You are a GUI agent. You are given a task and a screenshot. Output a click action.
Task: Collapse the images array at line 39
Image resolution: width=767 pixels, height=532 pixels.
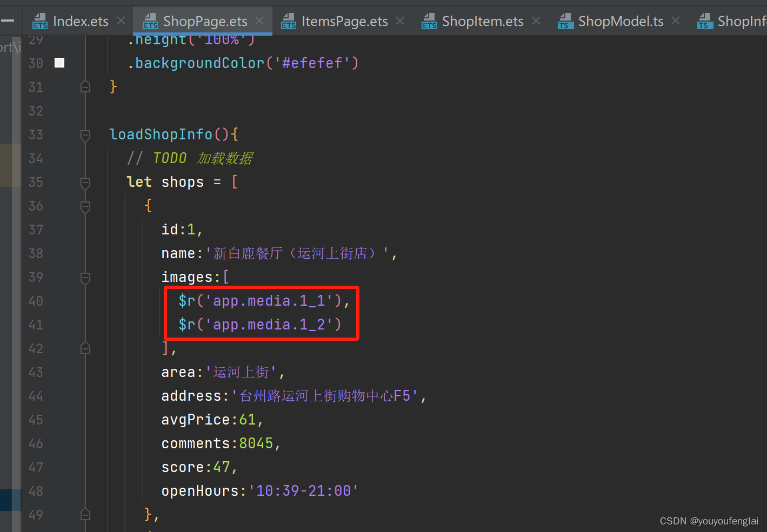pyautogui.click(x=85, y=277)
